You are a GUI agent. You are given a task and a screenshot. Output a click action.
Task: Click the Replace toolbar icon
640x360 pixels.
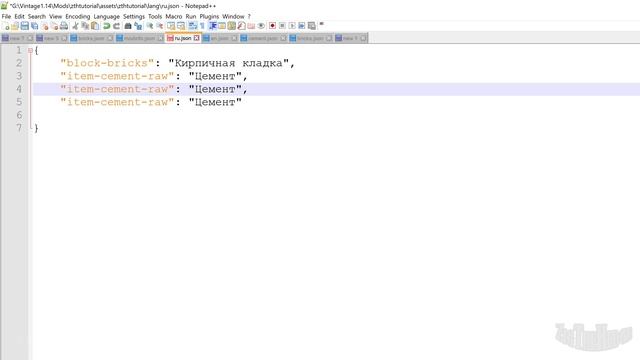pyautogui.click(x=138, y=26)
